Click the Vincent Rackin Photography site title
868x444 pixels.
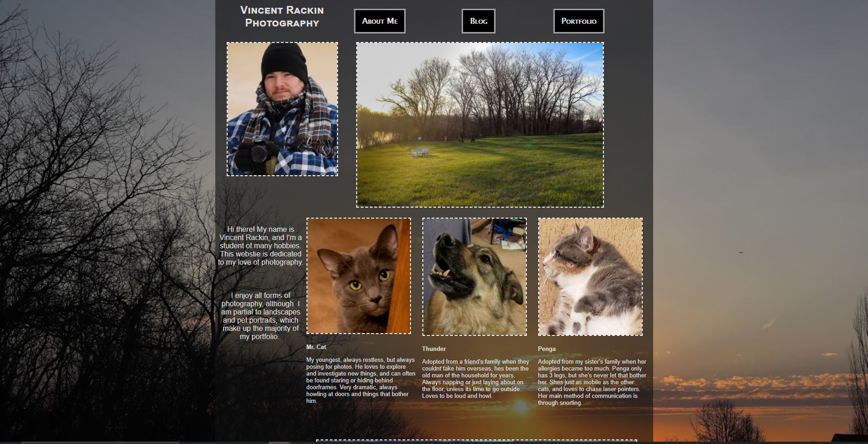282,16
